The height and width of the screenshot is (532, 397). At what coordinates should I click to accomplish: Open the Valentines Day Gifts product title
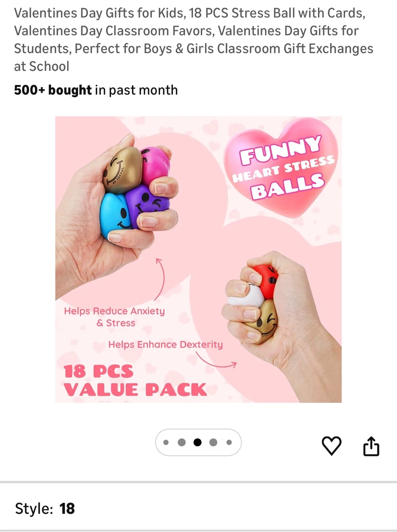click(x=194, y=40)
